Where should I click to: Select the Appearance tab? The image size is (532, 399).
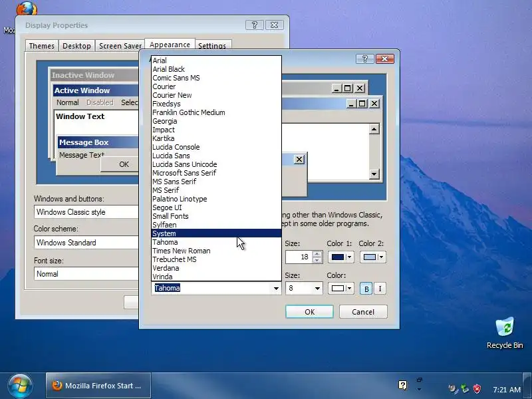click(x=170, y=45)
